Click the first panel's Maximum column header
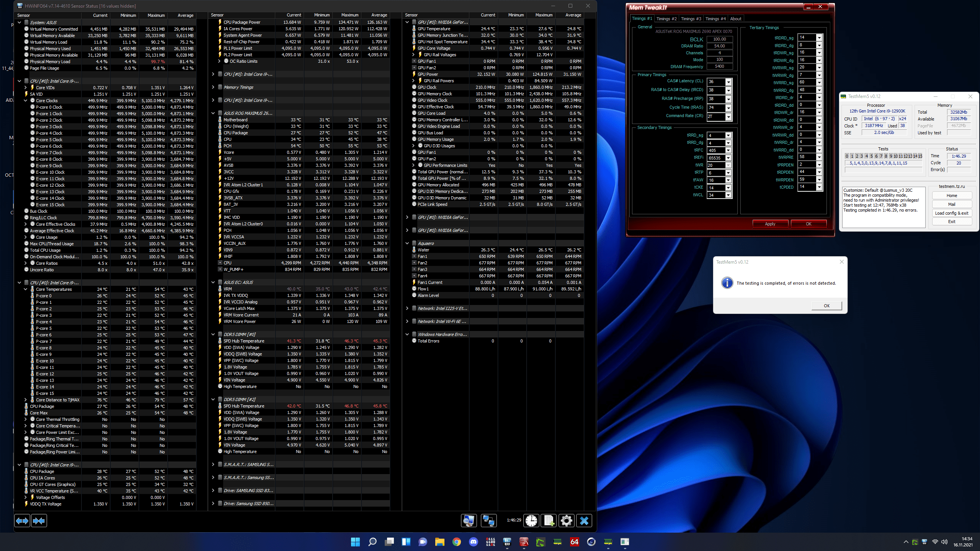 tap(153, 15)
